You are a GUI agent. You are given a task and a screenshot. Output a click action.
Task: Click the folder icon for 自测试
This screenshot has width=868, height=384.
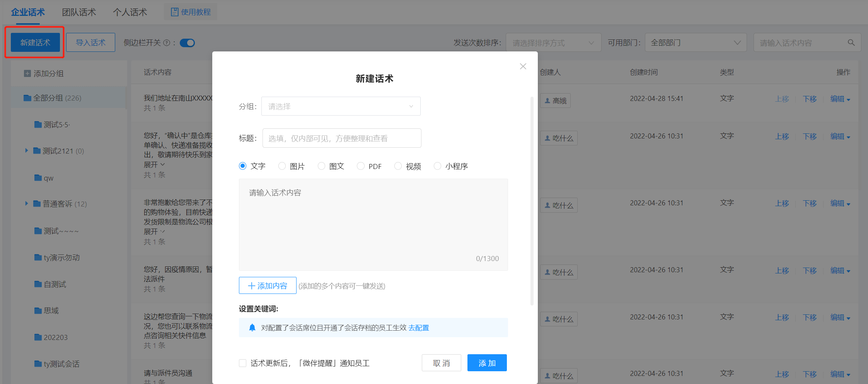coord(38,284)
